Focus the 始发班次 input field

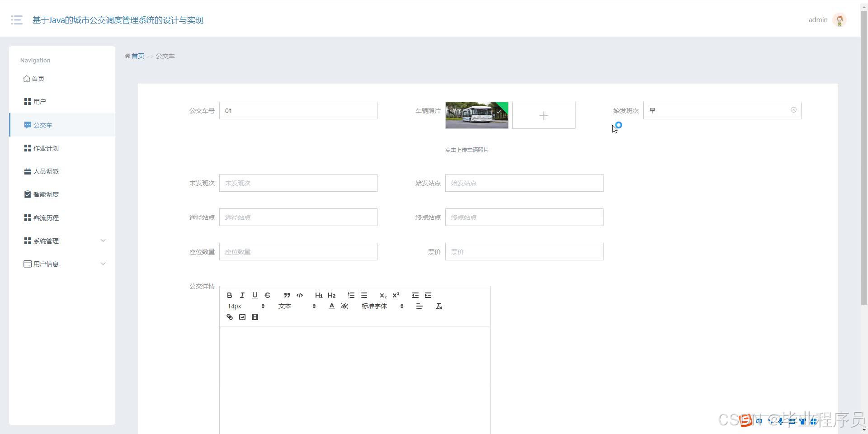click(x=722, y=111)
